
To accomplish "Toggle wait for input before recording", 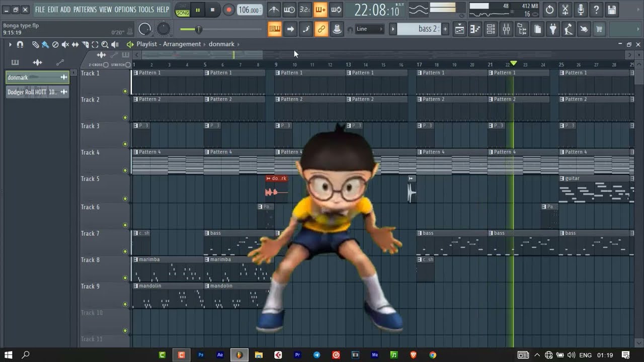I will tap(289, 10).
